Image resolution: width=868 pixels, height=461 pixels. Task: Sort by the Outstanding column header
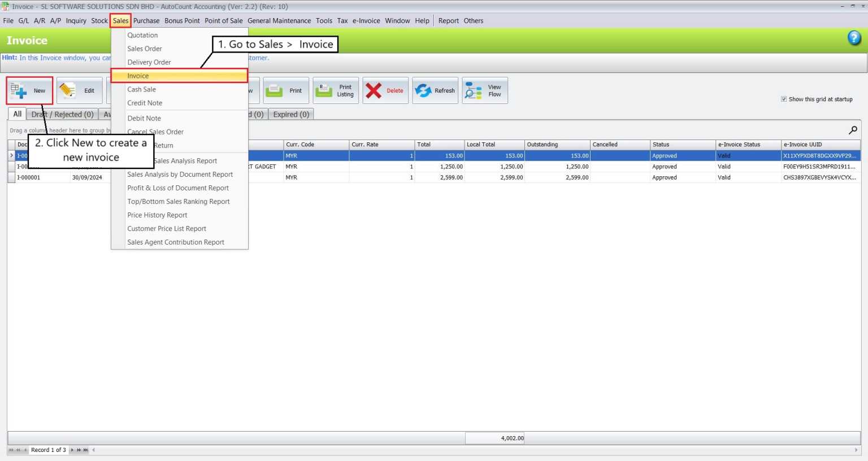[557, 145]
